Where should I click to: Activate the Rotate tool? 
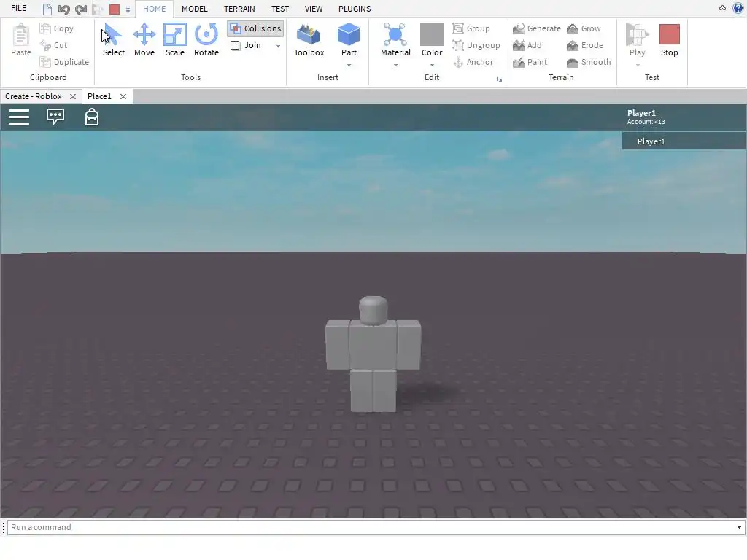coord(206,40)
